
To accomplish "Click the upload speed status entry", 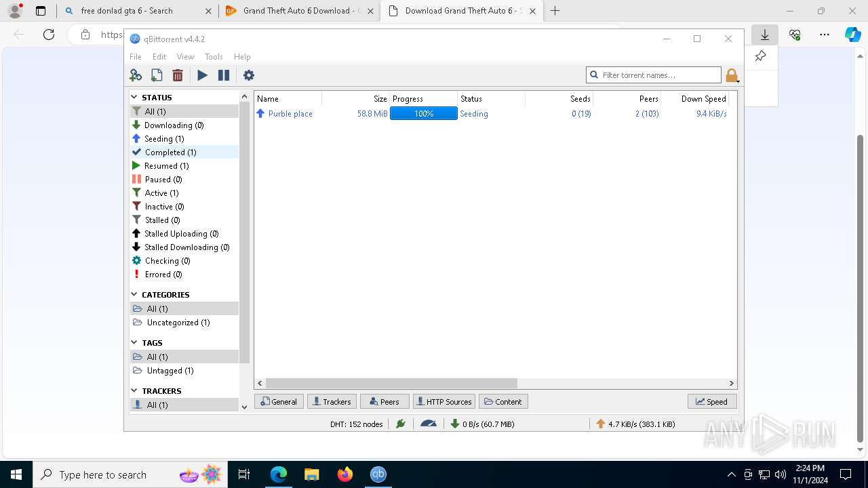I will click(x=635, y=424).
